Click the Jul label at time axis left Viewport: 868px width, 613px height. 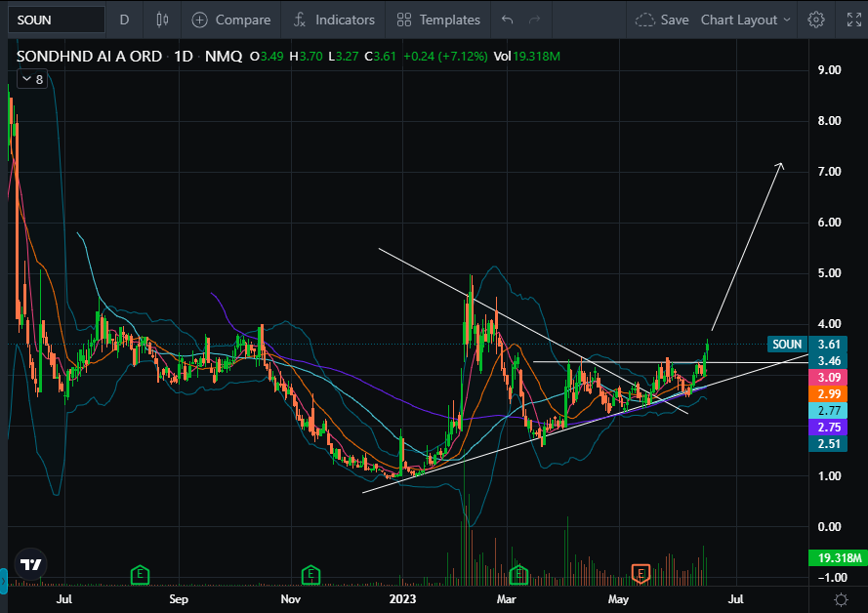pyautogui.click(x=64, y=599)
